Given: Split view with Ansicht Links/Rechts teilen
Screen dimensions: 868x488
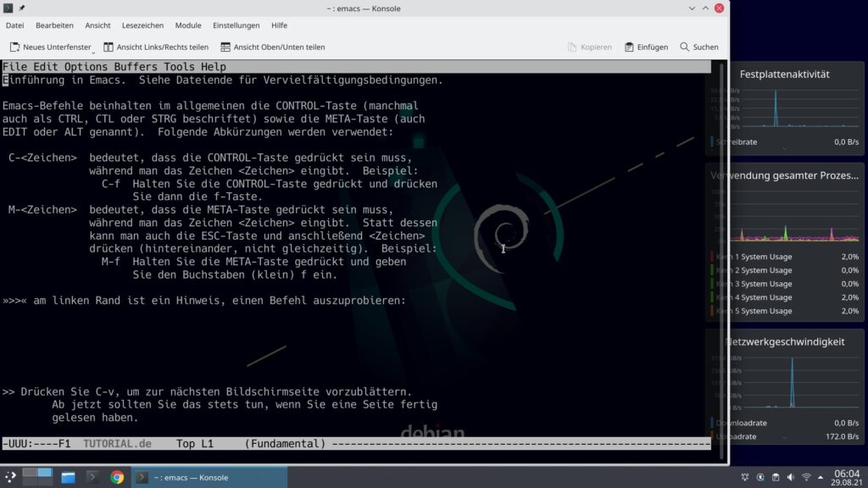Looking at the screenshot, I should coord(156,47).
